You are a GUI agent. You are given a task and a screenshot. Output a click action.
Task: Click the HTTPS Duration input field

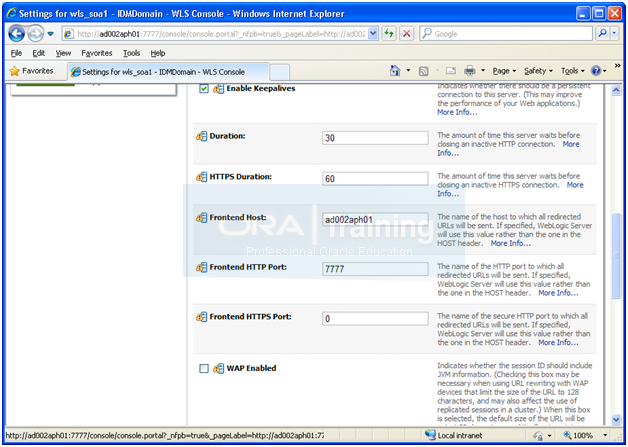tap(375, 179)
